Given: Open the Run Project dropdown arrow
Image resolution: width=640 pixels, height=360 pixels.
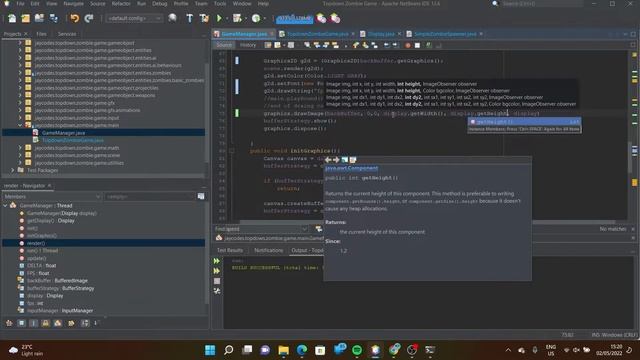Looking at the screenshot, I should [x=227, y=18].
